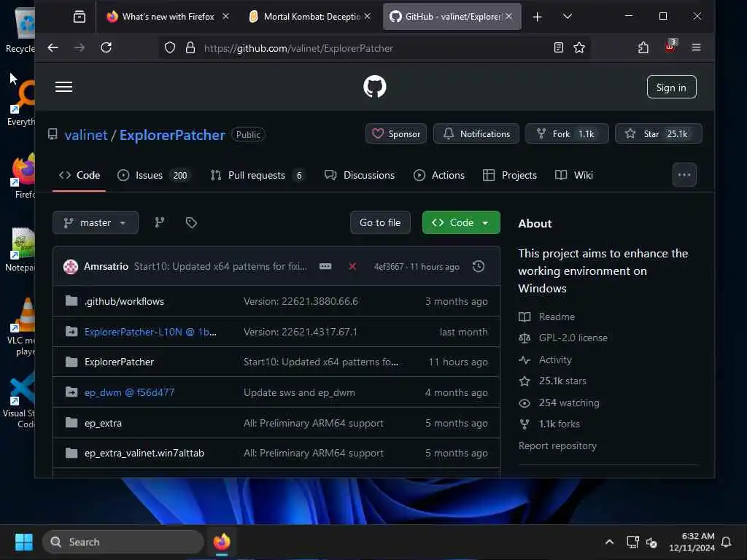
Task: Bookmark this page with the star icon
Action: [578, 47]
